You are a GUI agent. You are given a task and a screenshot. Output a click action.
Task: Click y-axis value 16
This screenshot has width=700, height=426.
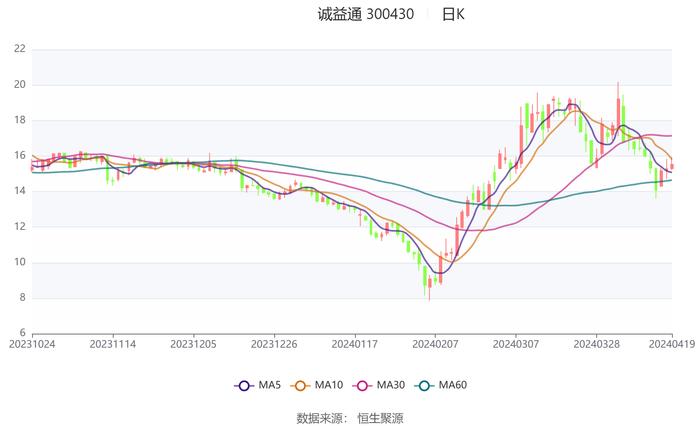point(20,155)
